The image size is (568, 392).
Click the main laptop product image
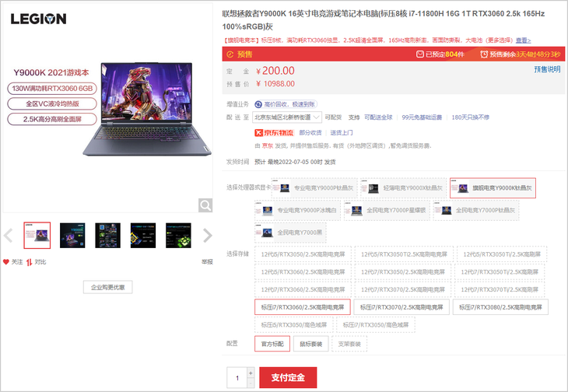click(x=147, y=109)
